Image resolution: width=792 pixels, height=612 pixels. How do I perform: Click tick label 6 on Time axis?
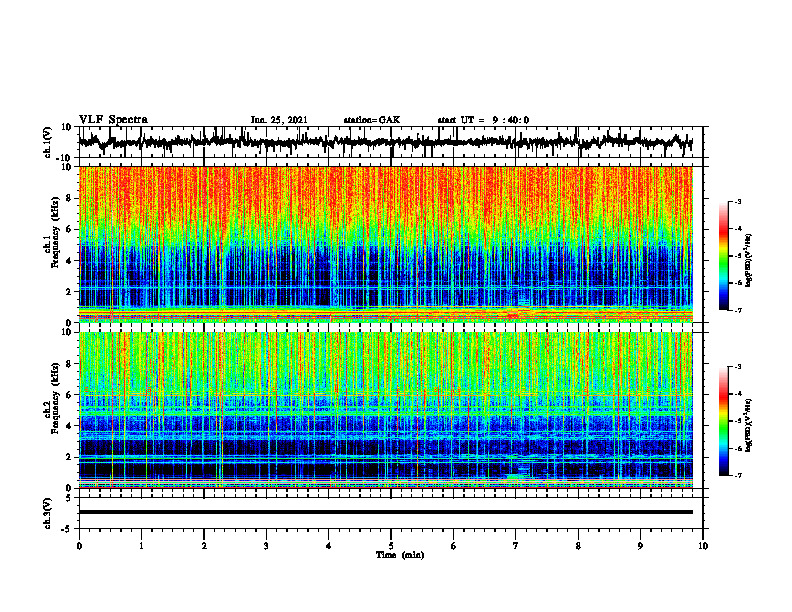[454, 546]
